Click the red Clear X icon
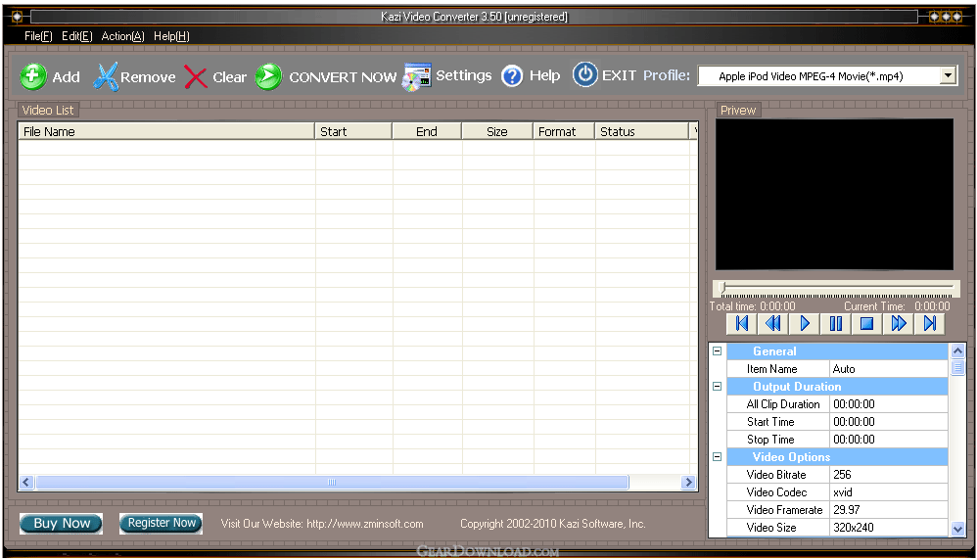This screenshot has width=977, height=560. 196,77
